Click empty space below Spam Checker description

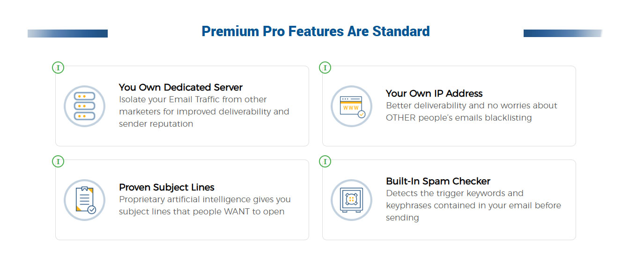pyautogui.click(x=473, y=231)
